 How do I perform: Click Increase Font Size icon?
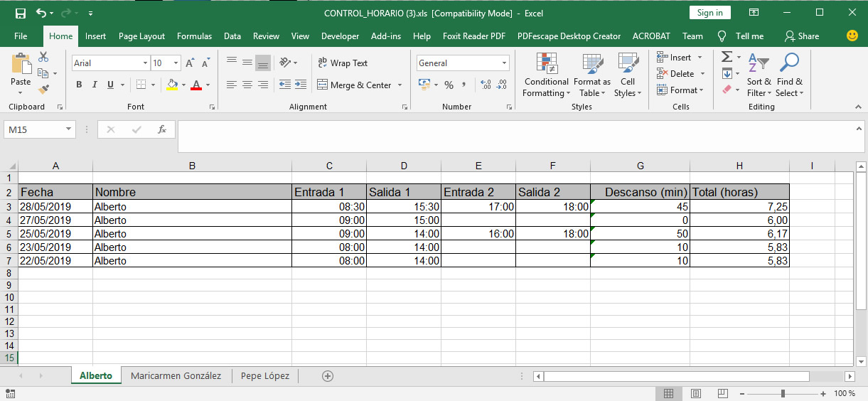pyautogui.click(x=190, y=63)
